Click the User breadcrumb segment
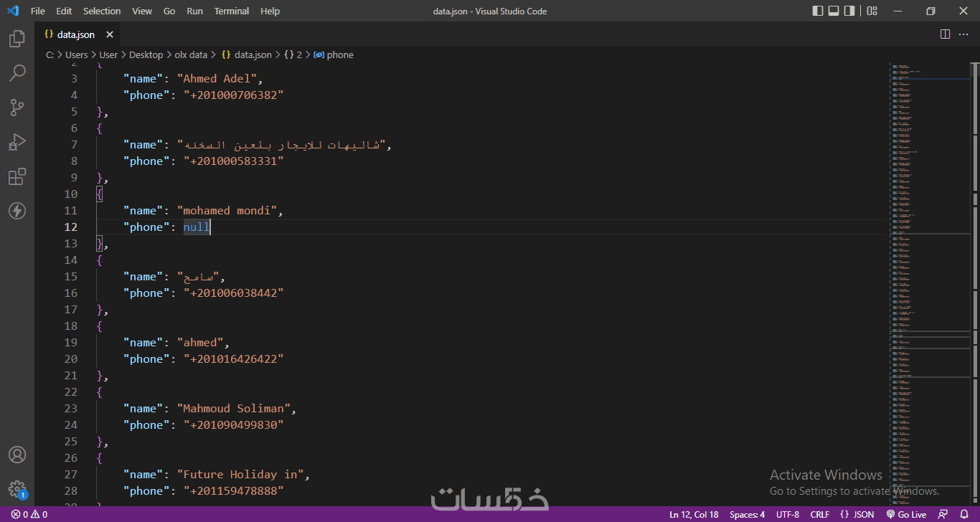This screenshot has width=980, height=522. coord(108,54)
